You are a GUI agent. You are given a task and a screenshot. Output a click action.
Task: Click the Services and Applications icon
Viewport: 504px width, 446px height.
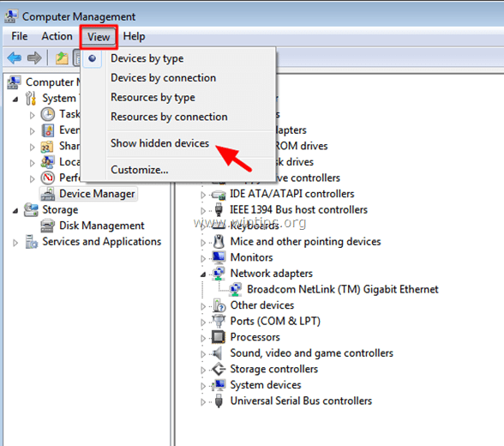tap(32, 242)
